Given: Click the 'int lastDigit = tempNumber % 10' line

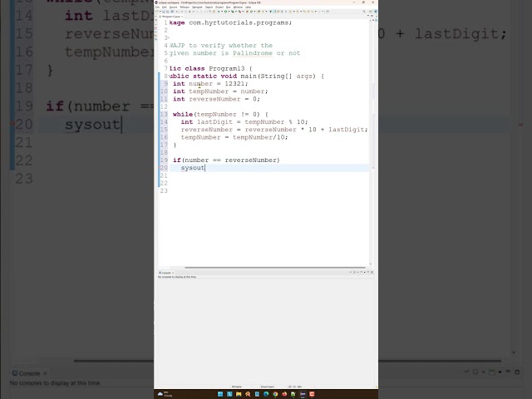Looking at the screenshot, I should 244,122.
